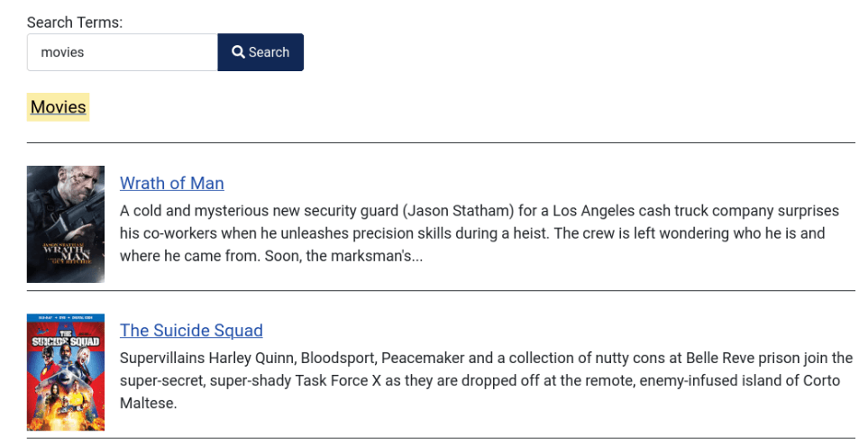
Task: Click the magnifying glass icon in Search button
Action: (238, 52)
